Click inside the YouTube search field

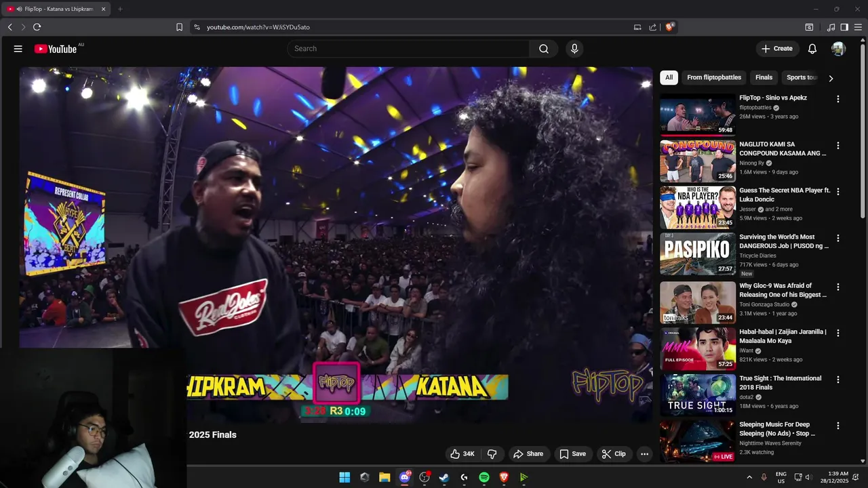coord(408,49)
